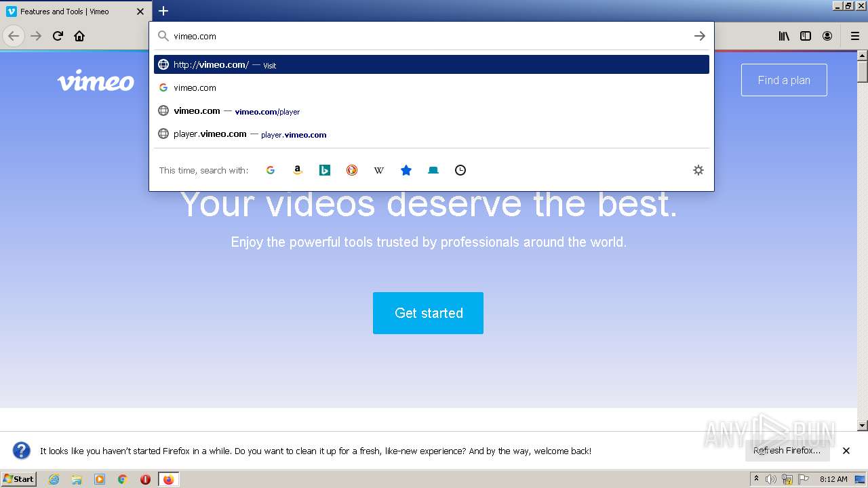Show hidden system tray icons
Viewport: 868px width, 488px height.
756,479
